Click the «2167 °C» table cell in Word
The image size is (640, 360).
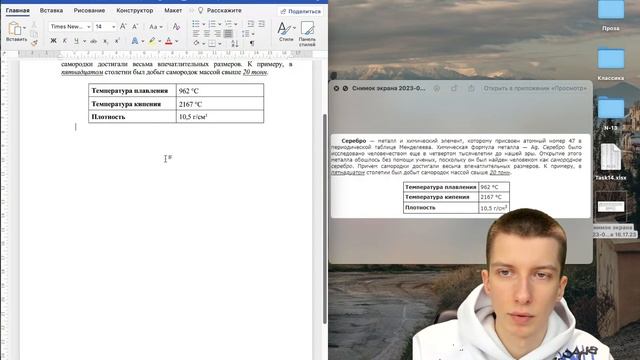click(220, 104)
